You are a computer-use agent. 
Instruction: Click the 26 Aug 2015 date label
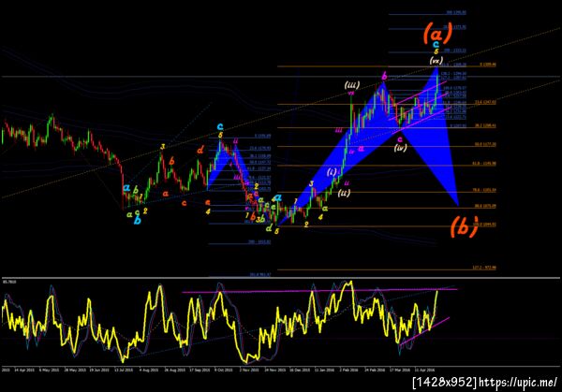click(x=174, y=370)
